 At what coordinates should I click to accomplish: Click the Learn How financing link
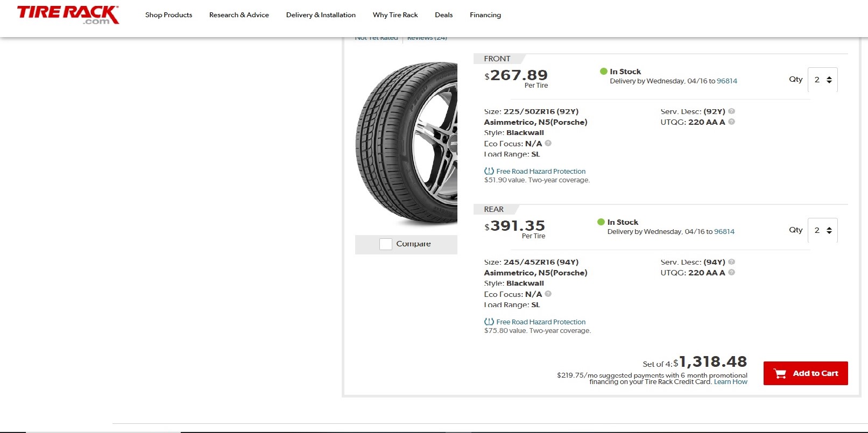[x=731, y=382]
